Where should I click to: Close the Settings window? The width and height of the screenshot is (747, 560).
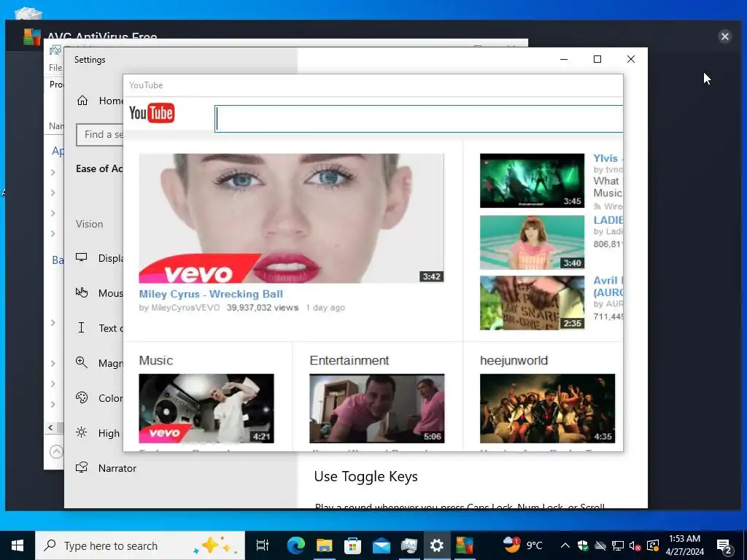pos(631,59)
